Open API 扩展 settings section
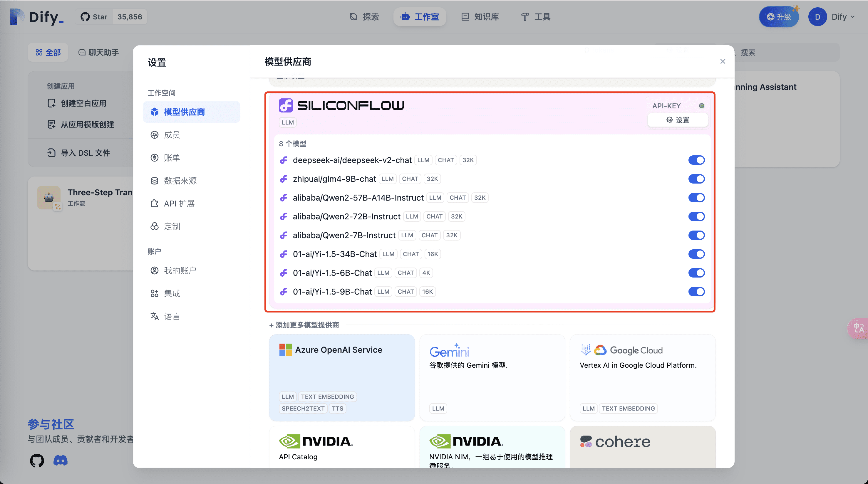The height and width of the screenshot is (484, 868). point(191,204)
